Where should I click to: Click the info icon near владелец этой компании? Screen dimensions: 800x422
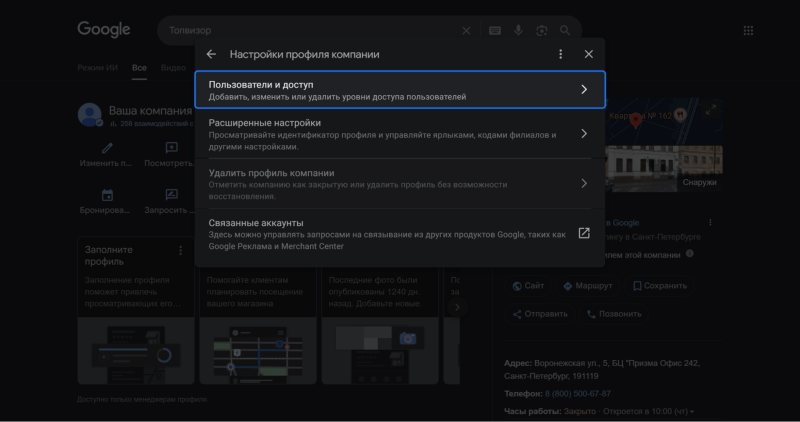tap(690, 254)
